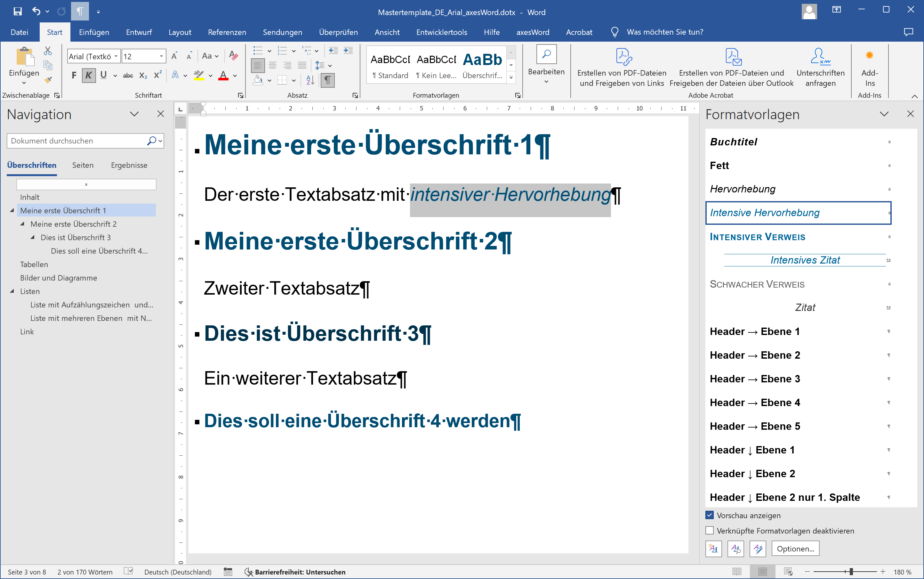Screen dimensions: 924x579
Task: Click the Erstellen von PDF-Dateien und Freigeben von Links icon
Action: coord(624,57)
